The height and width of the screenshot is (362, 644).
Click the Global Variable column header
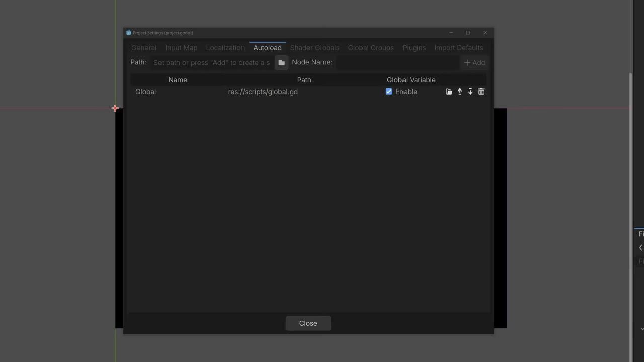[411, 80]
